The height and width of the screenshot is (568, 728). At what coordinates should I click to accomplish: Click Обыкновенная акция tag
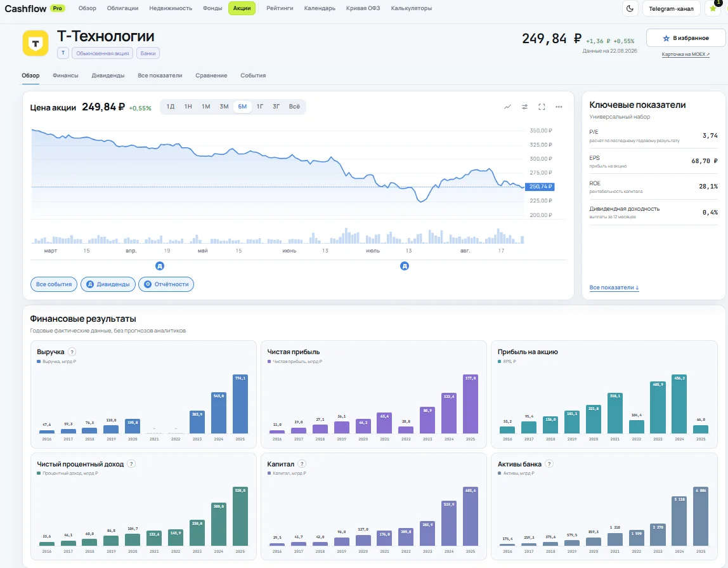(103, 53)
